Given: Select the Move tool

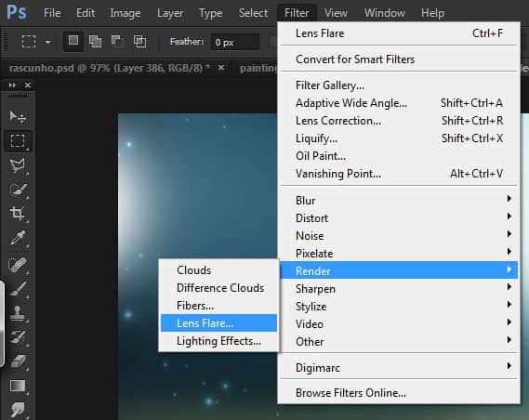Looking at the screenshot, I should pos(18,117).
